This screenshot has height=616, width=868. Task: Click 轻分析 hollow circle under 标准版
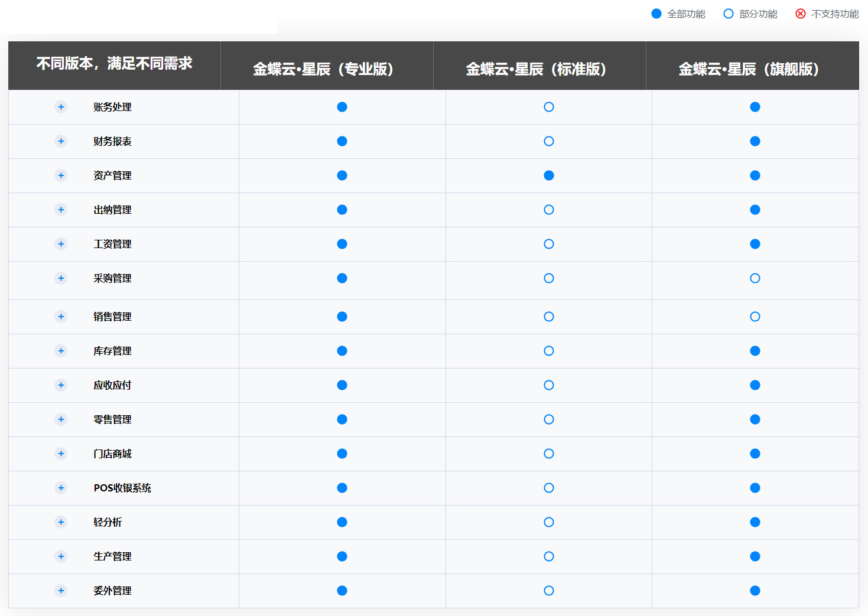549,522
